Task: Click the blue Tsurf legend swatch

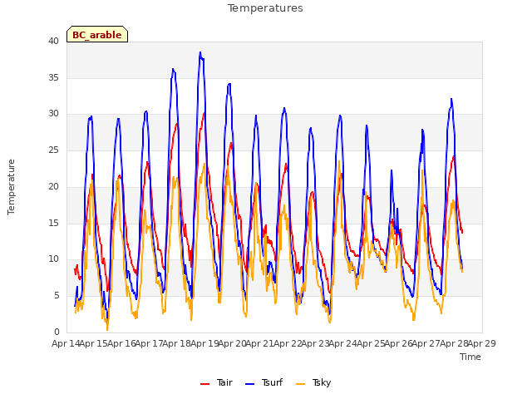Action: (249, 384)
